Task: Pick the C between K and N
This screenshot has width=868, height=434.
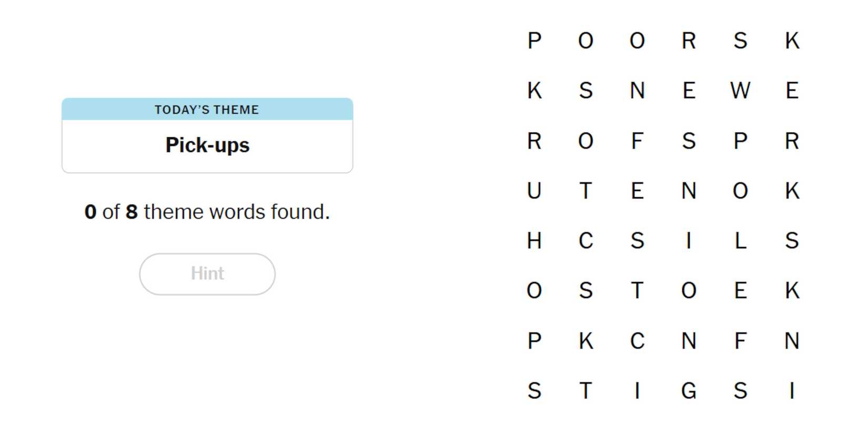Action: 637,341
